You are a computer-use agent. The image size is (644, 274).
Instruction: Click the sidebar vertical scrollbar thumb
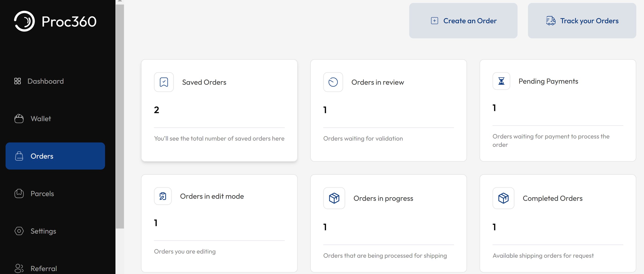[x=120, y=116]
